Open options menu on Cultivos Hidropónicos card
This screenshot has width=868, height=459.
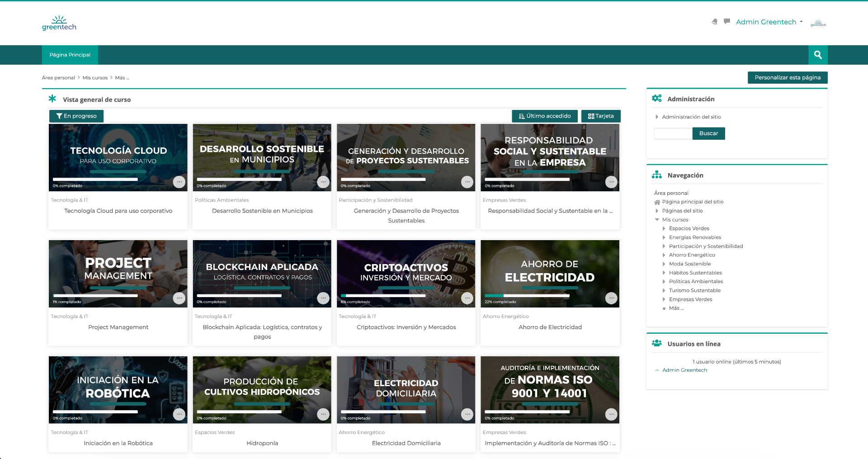(x=323, y=414)
